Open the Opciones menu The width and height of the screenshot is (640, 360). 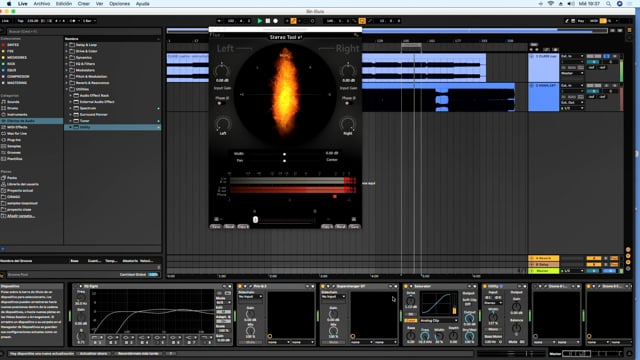click(x=119, y=4)
